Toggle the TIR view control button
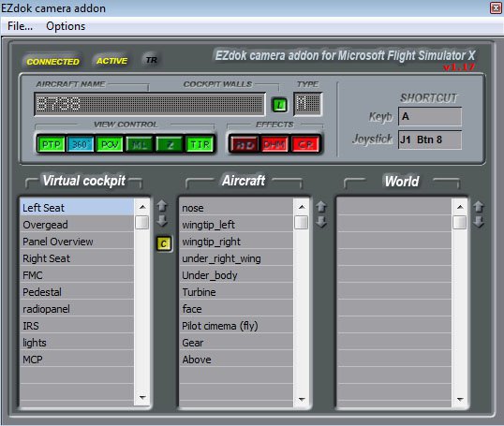The image size is (504, 426). click(x=200, y=144)
